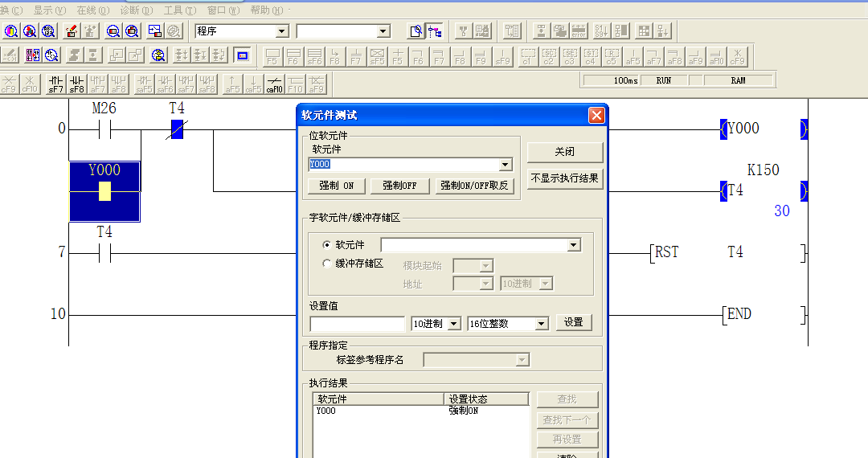Viewport: 868px width, 458px height.
Task: Open the 16位整数 data type dropdown
Action: coord(541,324)
